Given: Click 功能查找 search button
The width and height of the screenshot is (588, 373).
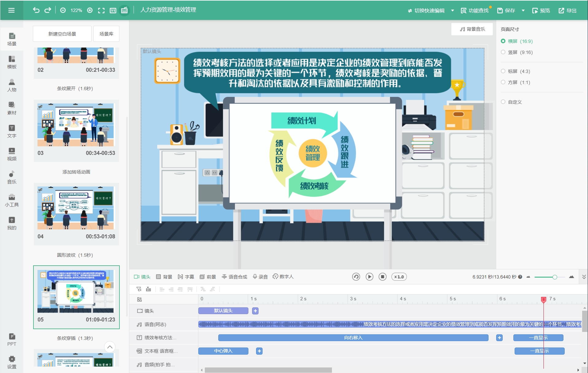Looking at the screenshot, I should (x=475, y=10).
